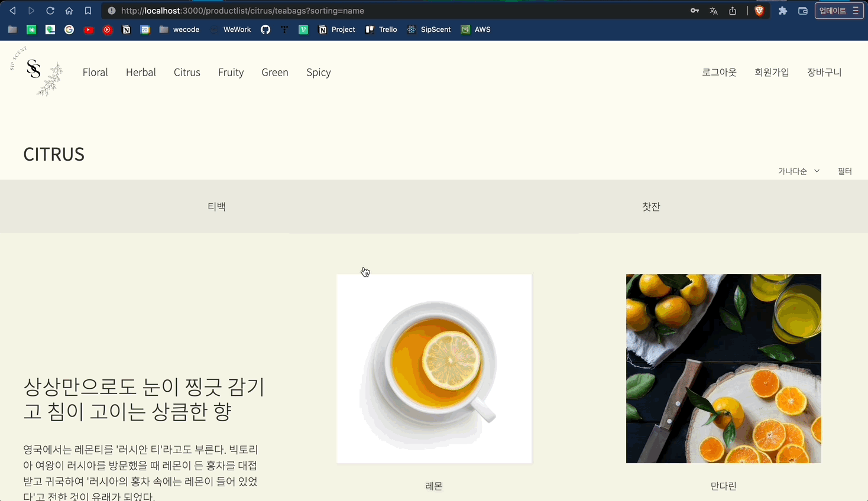Open the WeWork bookmark
The width and height of the screenshot is (868, 501).
pyautogui.click(x=231, y=30)
